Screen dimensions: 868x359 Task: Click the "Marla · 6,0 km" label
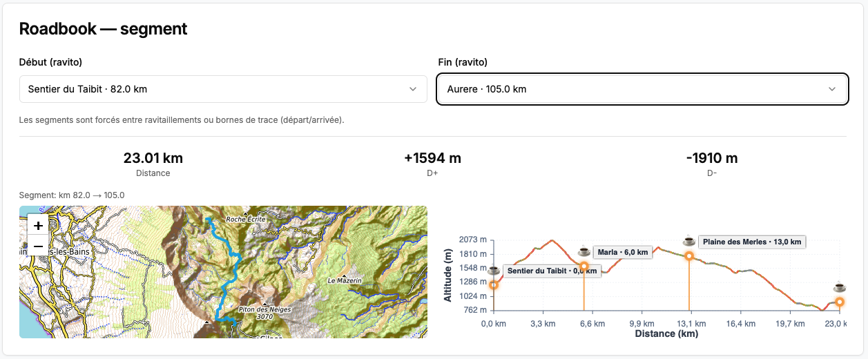623,252
